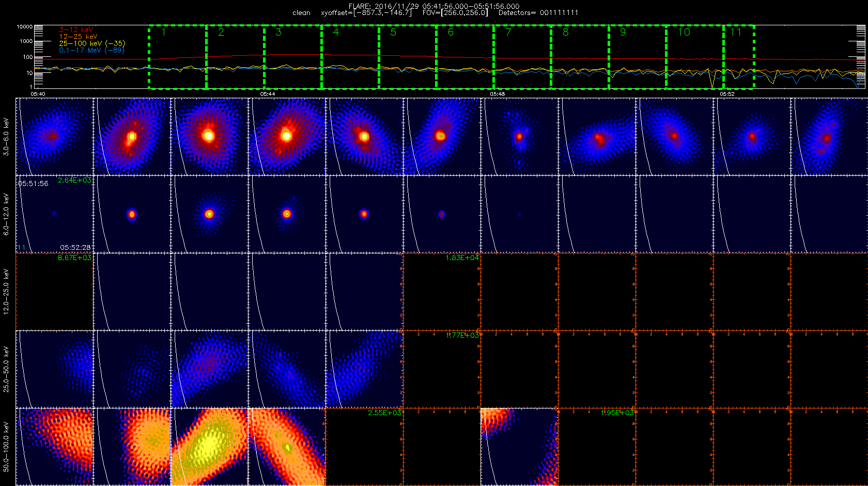Select interval 10 box in the light curve
Screen dimensions: 868x486
pyautogui.click(x=695, y=57)
